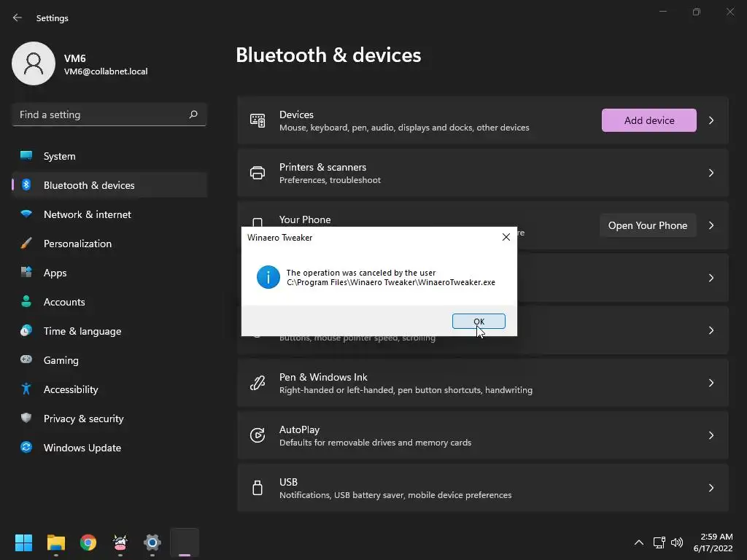The height and width of the screenshot is (560, 747).
Task: Expand the Pen & Windows Ink chevron
Action: pos(711,383)
